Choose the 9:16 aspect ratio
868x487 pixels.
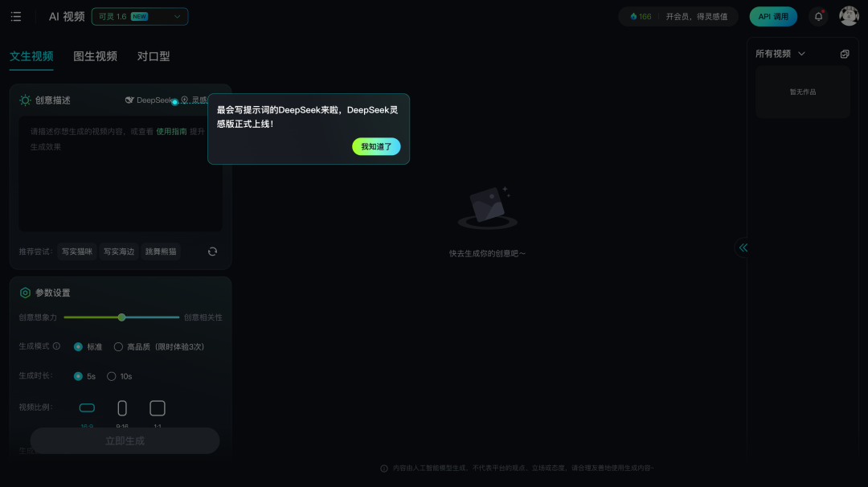pyautogui.click(x=122, y=408)
